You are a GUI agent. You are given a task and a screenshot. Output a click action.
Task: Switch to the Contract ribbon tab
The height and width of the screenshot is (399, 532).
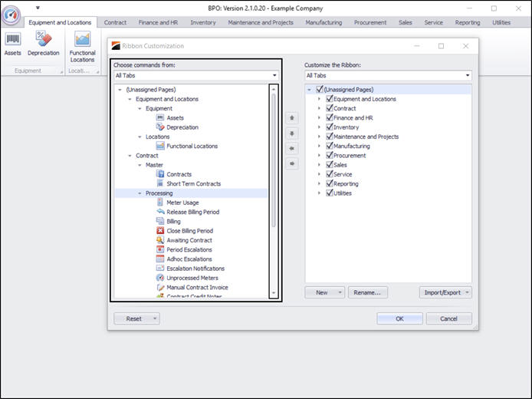[115, 22]
